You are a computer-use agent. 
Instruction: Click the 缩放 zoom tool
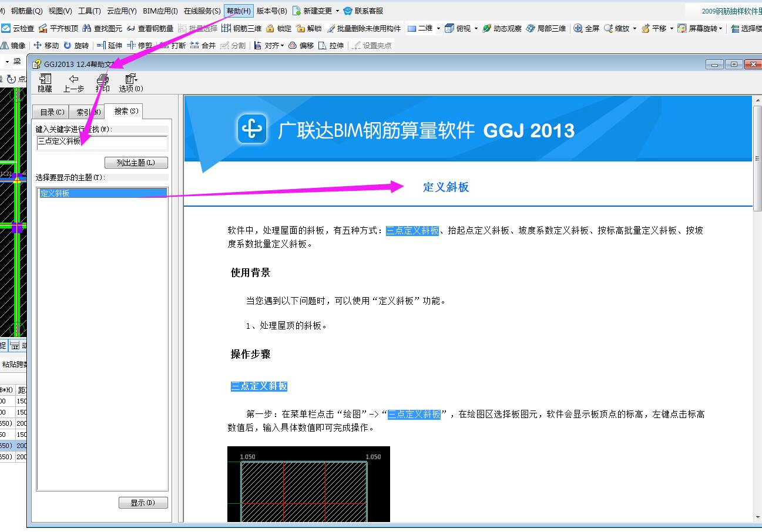(x=616, y=28)
